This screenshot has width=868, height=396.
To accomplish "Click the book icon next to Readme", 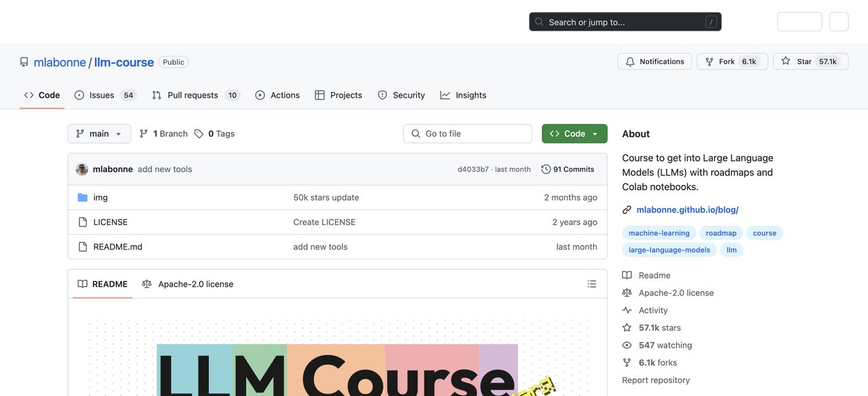I will click(627, 275).
